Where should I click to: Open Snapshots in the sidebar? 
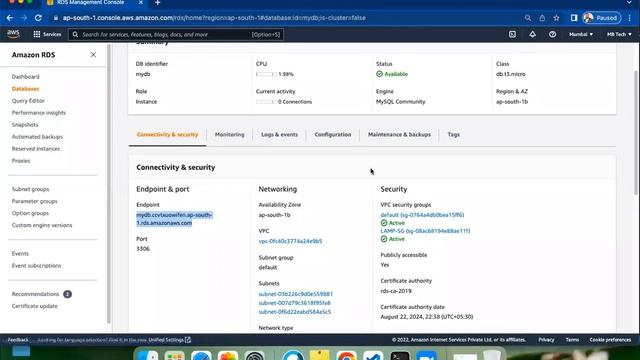tap(25, 125)
